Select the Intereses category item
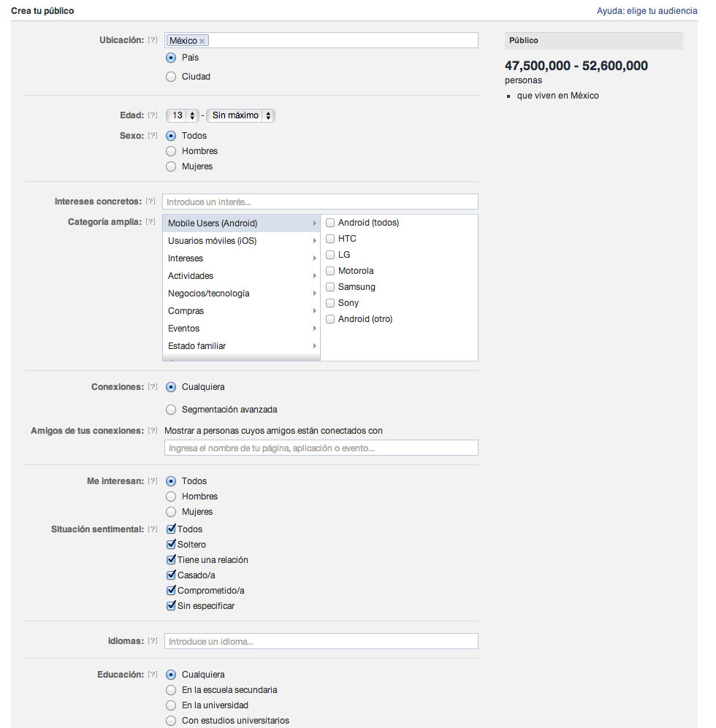716x728 pixels. [241, 258]
